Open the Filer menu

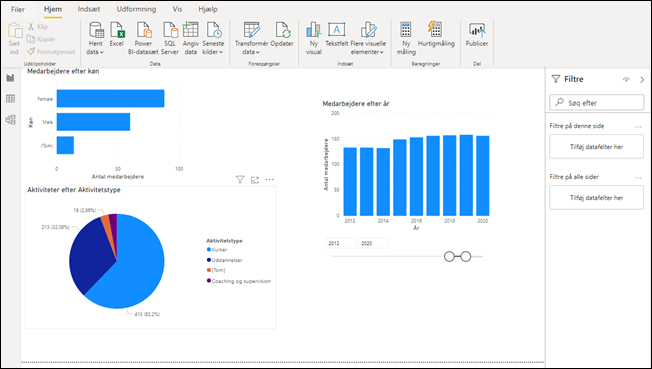17,9
